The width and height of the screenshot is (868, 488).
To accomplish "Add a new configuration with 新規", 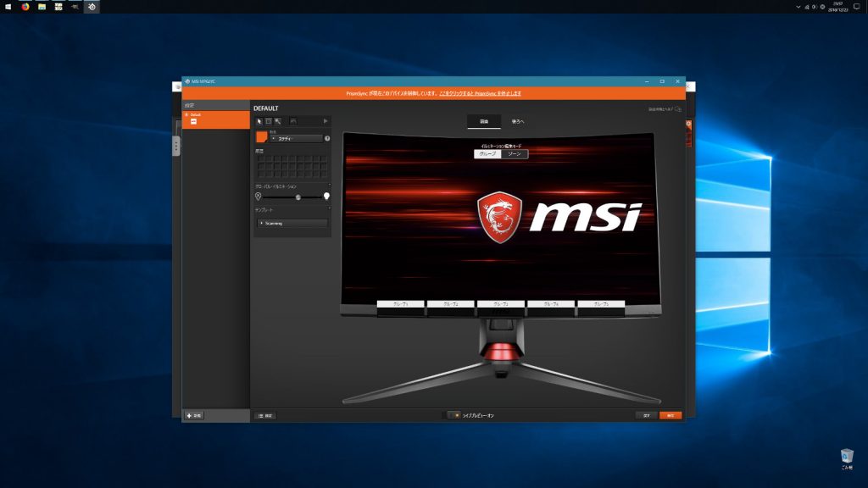I will click(194, 415).
